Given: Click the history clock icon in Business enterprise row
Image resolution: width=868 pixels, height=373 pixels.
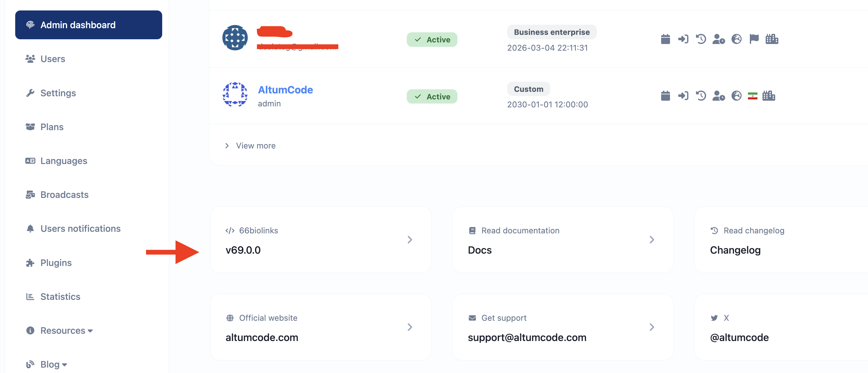Looking at the screenshot, I should pos(701,39).
